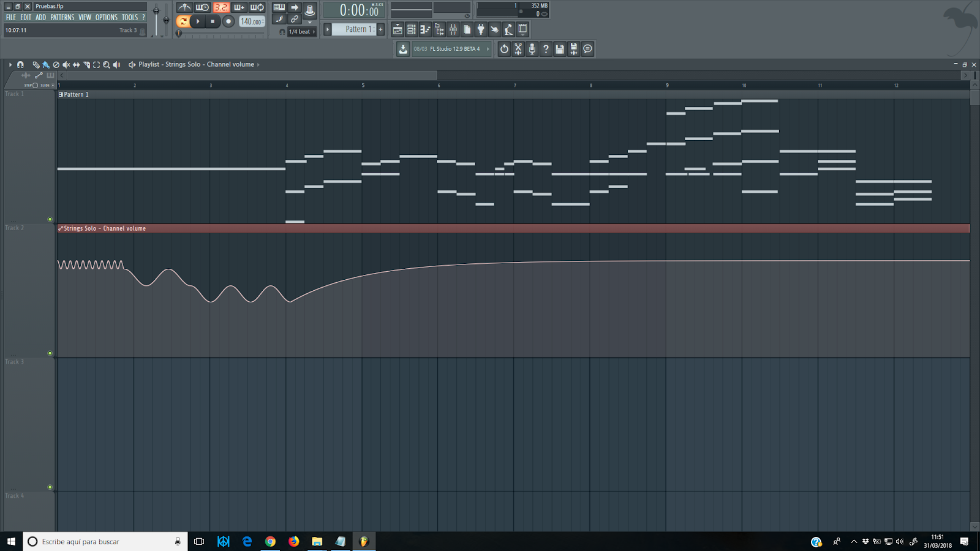Save the project with the floppy disk icon
The image size is (980, 551).
(560, 49)
